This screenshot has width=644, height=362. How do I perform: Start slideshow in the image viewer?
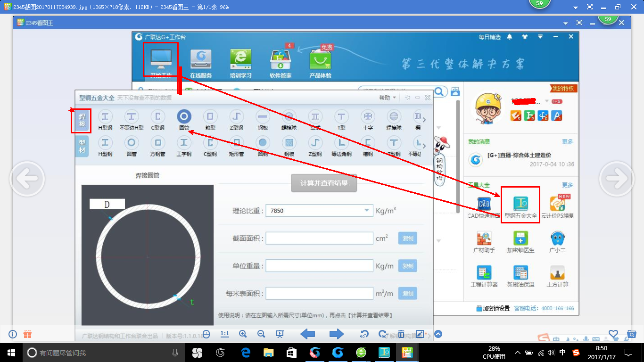(280, 334)
